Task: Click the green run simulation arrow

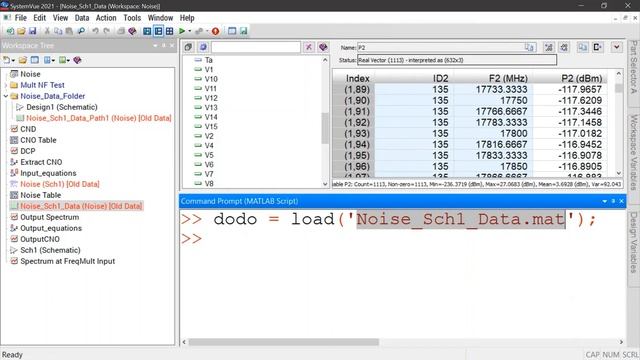Action: (x=182, y=31)
